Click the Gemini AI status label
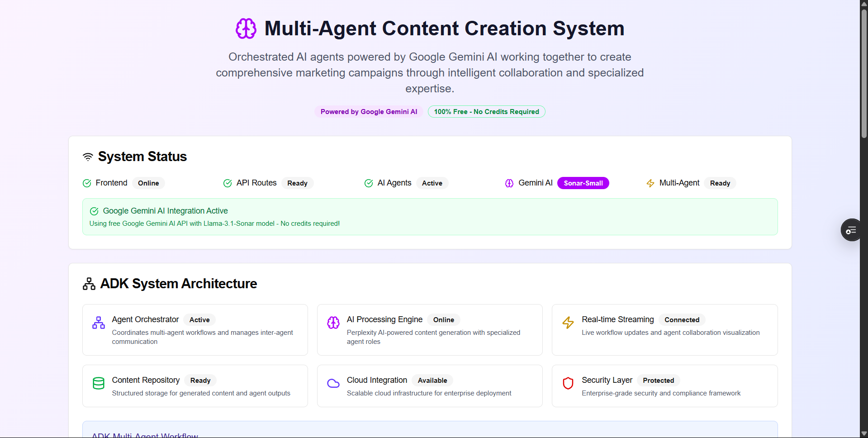This screenshot has height=438, width=868. coord(536,183)
